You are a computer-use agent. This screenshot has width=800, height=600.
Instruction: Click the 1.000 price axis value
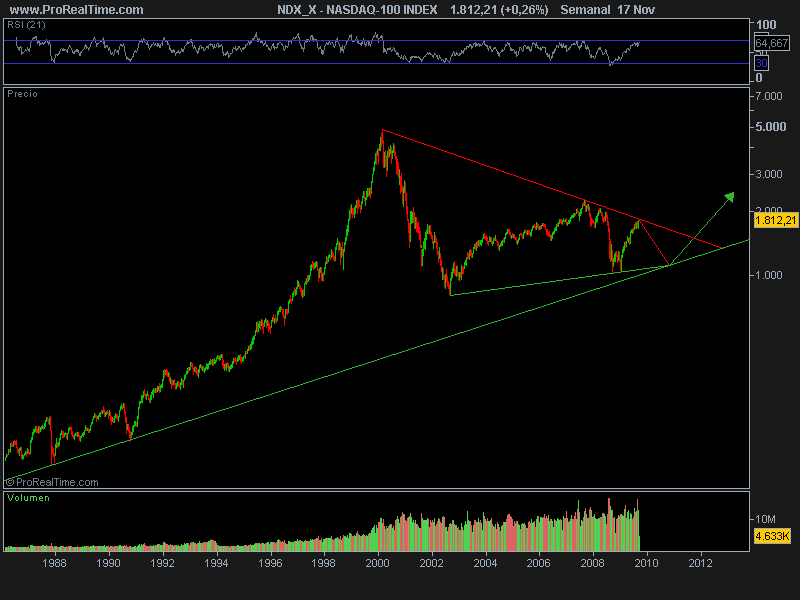tap(769, 276)
